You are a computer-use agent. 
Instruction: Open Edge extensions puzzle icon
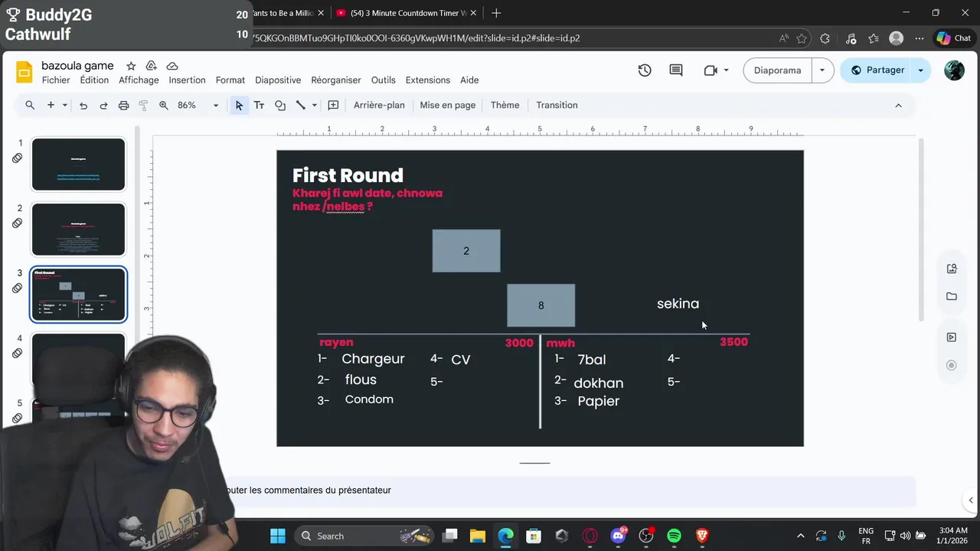[x=825, y=38]
